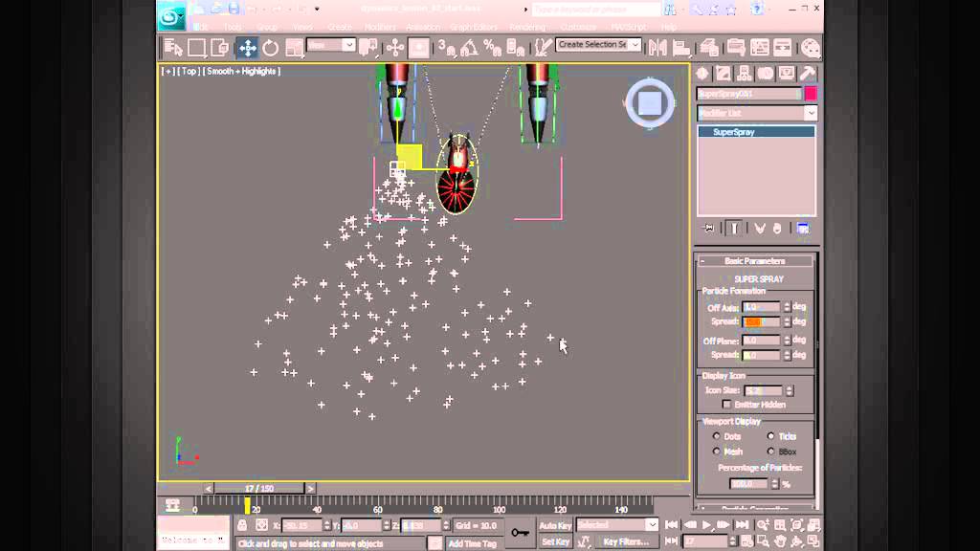Activate the Select and Rotate tool
This screenshot has width=980, height=551.
tap(271, 48)
